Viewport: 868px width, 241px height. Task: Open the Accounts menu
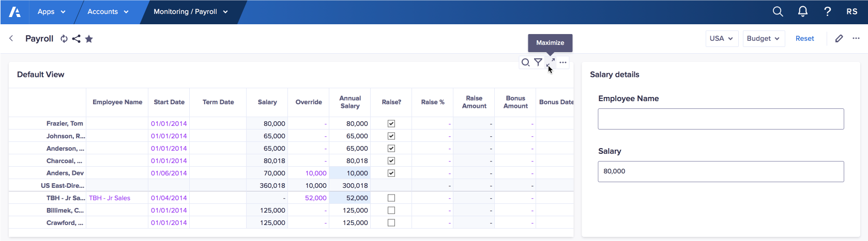(108, 12)
